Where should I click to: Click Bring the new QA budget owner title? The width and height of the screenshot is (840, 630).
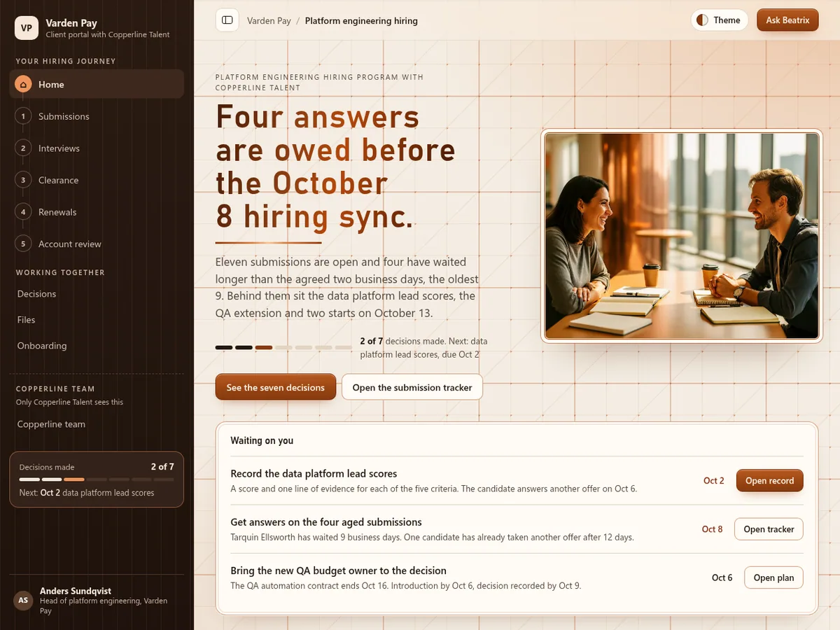coord(338,570)
